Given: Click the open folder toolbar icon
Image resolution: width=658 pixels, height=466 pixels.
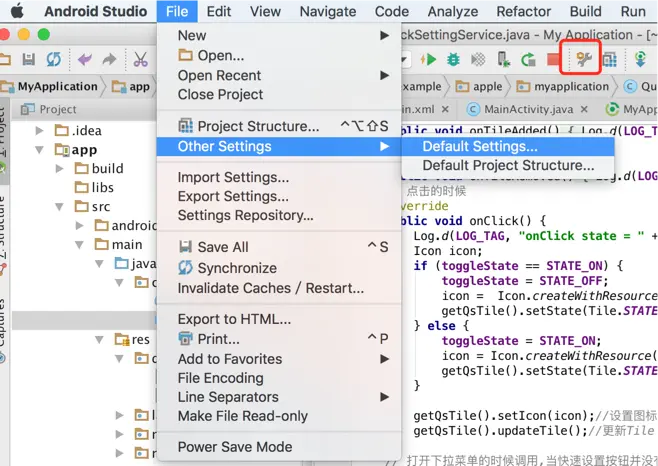Looking at the screenshot, I should tap(5, 59).
